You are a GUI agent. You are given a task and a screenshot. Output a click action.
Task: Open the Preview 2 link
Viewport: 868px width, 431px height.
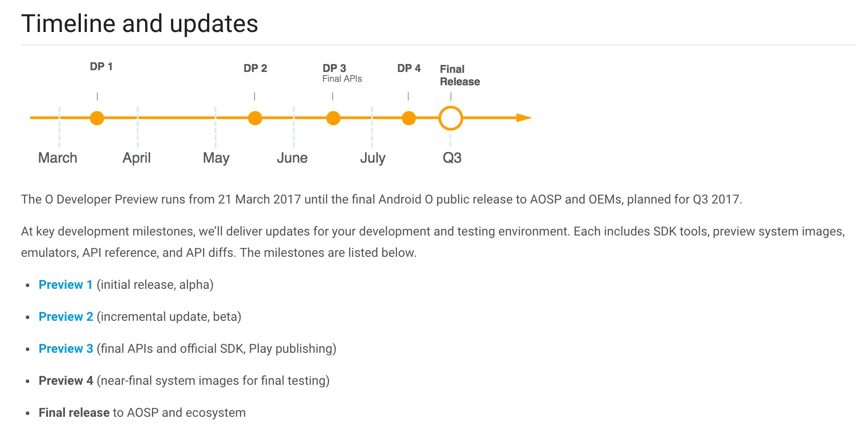pos(66,317)
